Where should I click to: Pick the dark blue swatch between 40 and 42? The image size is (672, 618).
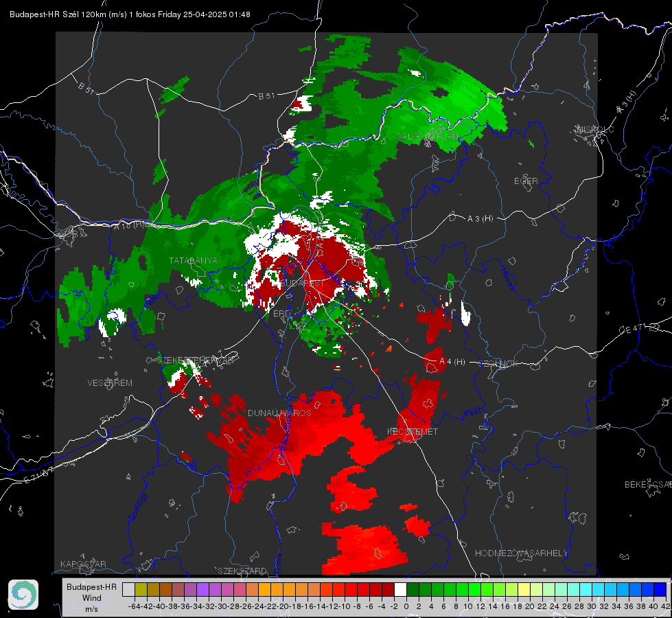(x=660, y=590)
